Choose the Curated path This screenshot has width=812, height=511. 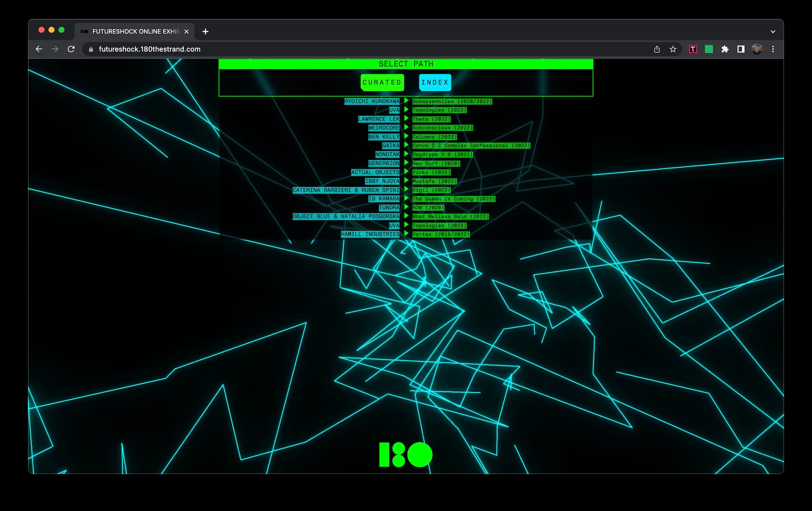pyautogui.click(x=382, y=83)
